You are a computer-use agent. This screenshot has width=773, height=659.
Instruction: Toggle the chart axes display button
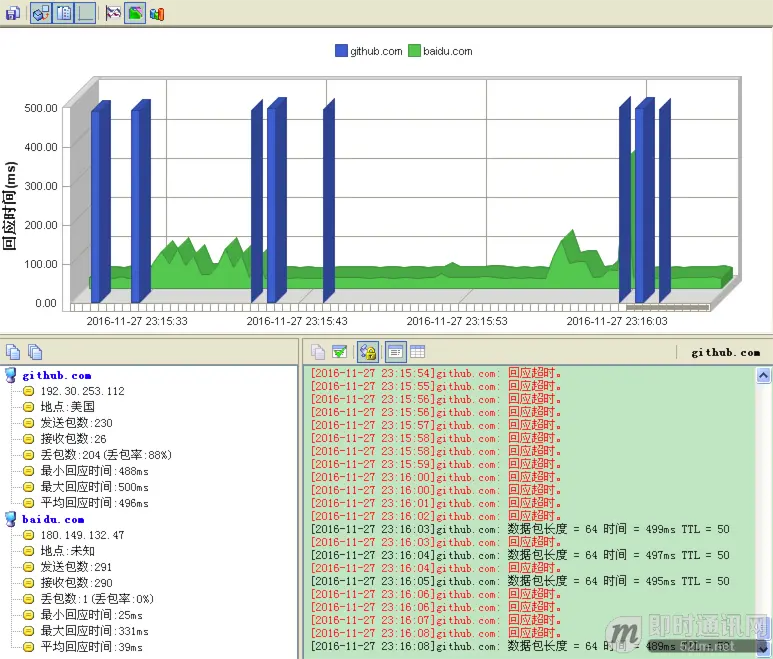(85, 13)
